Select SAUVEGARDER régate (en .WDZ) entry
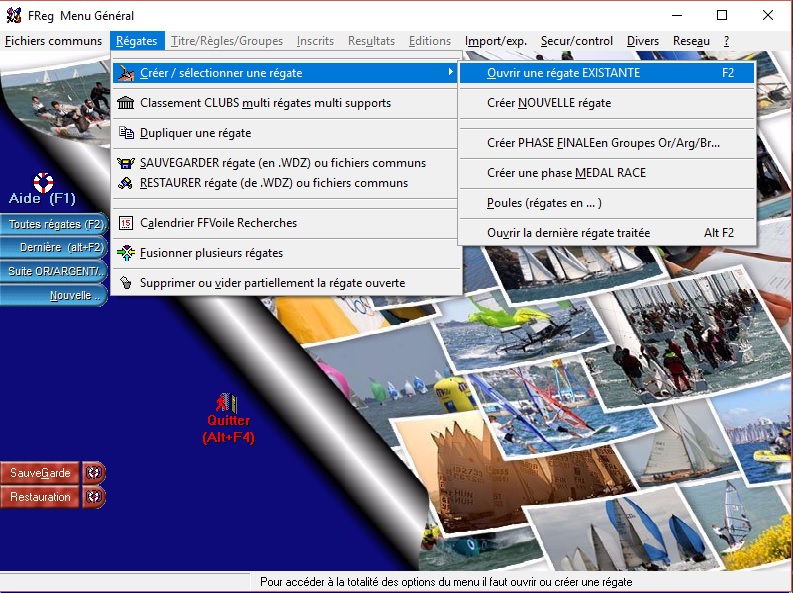Screen dimensions: 793x593 (x=285, y=163)
